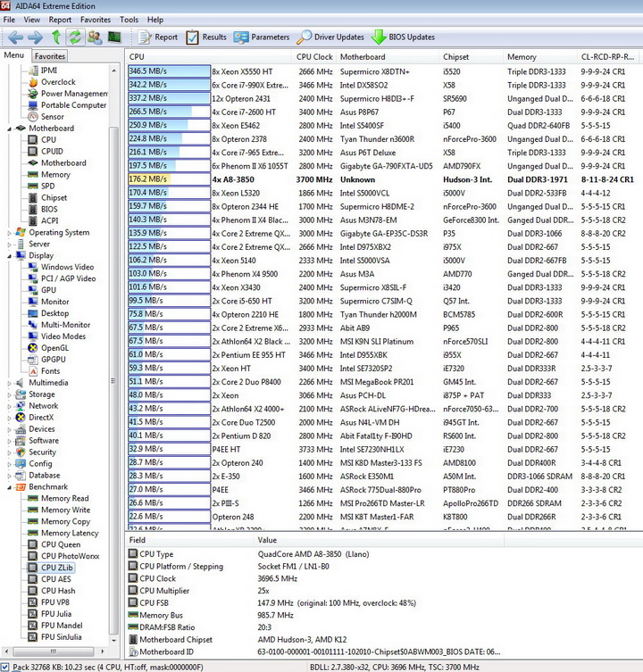Select Memory Read benchmark

click(x=65, y=499)
